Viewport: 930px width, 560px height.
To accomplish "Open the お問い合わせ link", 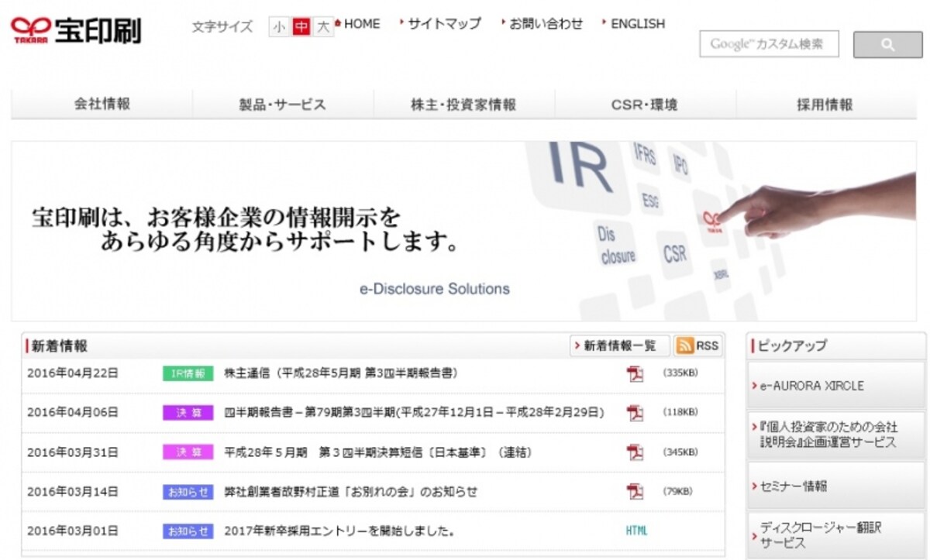I will [546, 24].
